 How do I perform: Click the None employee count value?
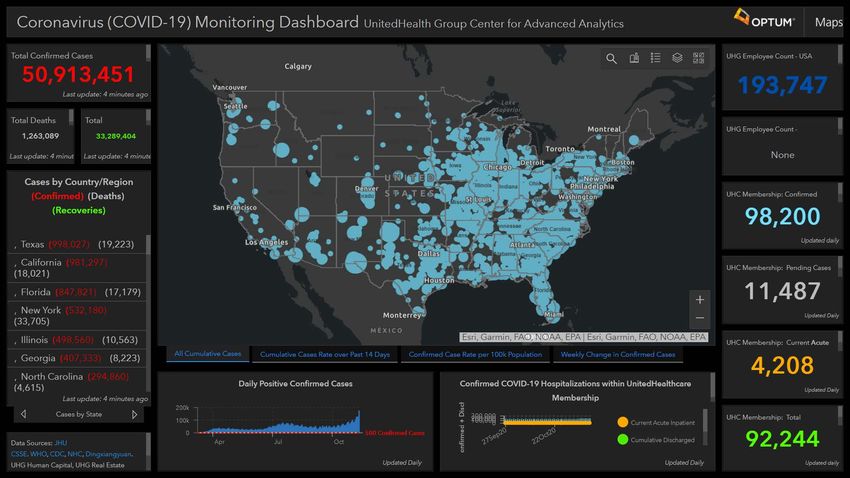[782, 155]
